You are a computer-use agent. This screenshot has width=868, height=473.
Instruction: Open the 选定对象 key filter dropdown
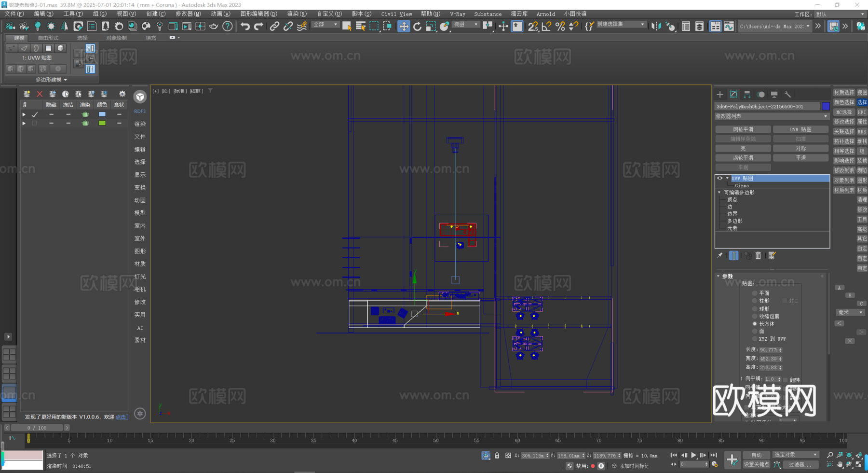796,455
